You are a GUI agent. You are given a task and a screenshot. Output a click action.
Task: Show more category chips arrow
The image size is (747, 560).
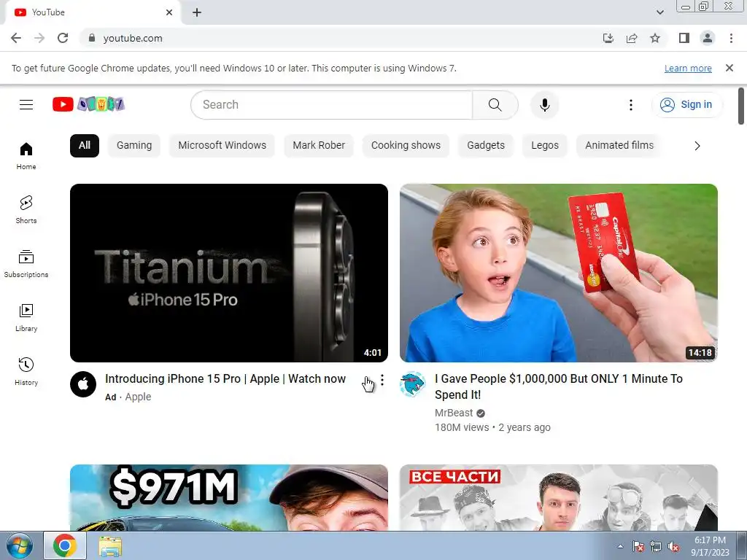point(697,146)
